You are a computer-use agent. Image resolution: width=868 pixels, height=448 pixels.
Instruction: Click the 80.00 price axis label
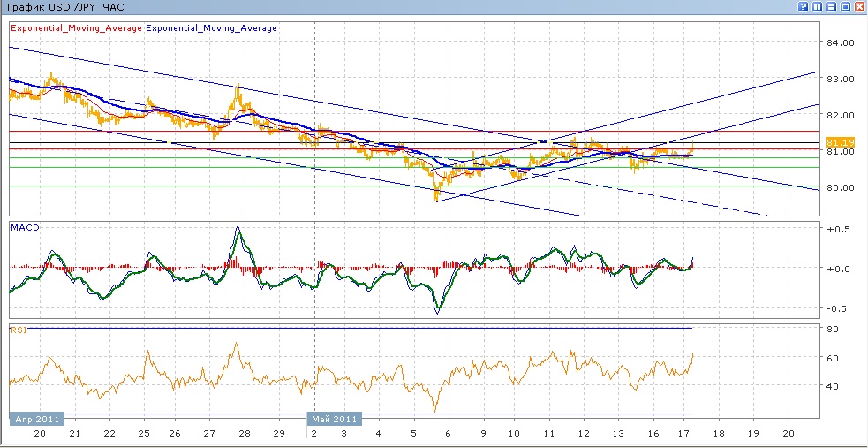(x=839, y=187)
